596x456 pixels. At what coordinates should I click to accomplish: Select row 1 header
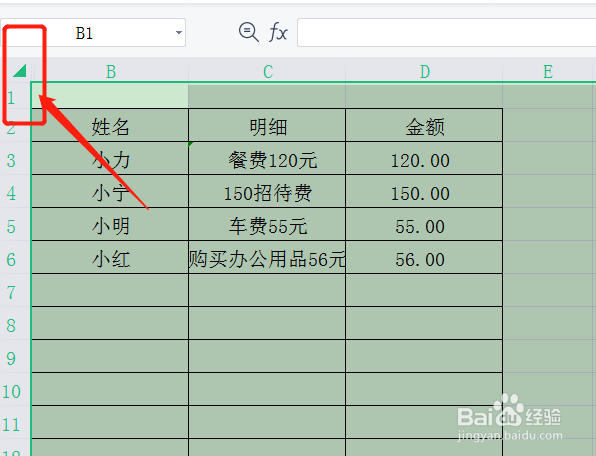click(15, 98)
